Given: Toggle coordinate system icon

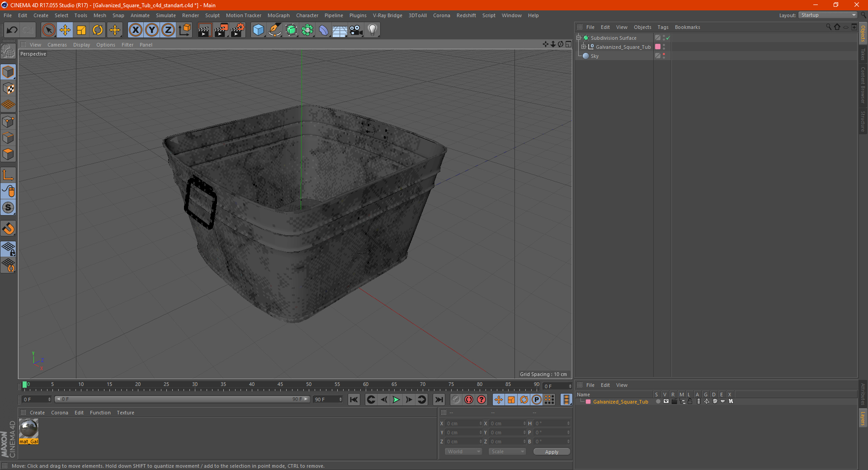Looking at the screenshot, I should [x=184, y=30].
